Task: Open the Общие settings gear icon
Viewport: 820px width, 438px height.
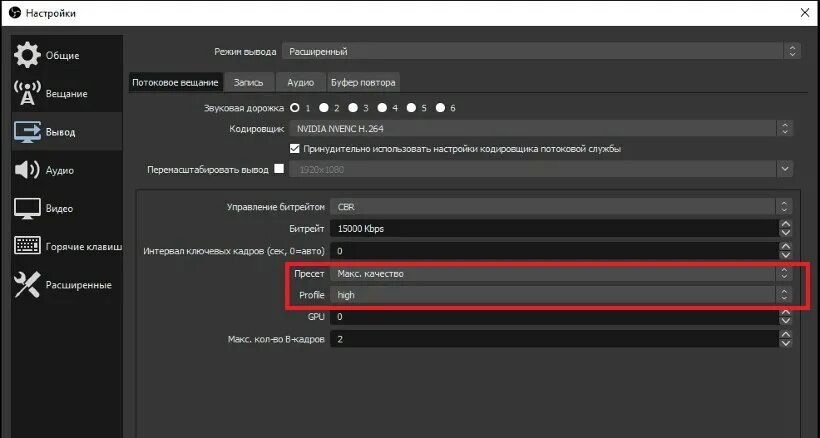Action: click(27, 55)
